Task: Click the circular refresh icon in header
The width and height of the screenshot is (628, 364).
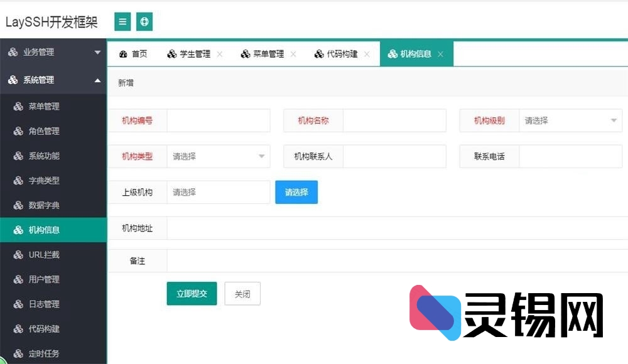Action: pos(144,21)
